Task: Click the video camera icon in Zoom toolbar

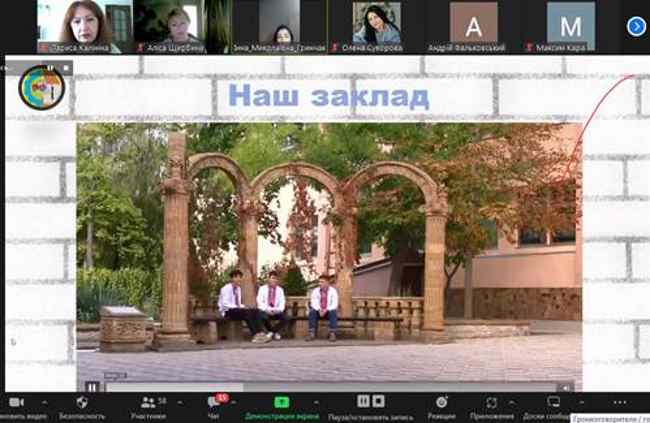Action: coord(16,402)
